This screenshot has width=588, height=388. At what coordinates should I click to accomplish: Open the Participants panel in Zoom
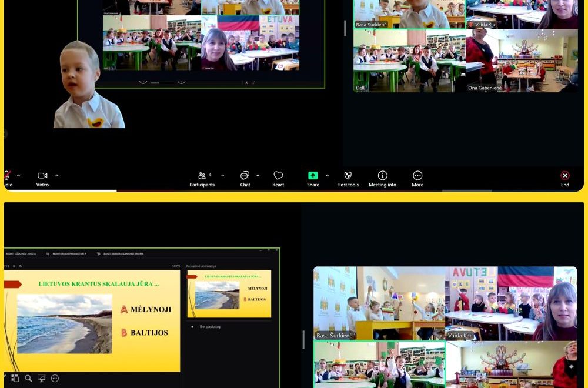coord(202,179)
